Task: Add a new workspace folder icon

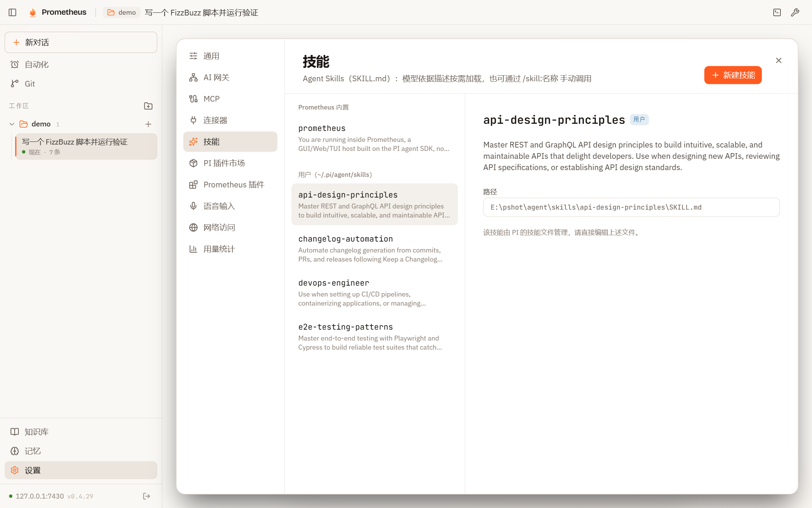Action: [148, 106]
